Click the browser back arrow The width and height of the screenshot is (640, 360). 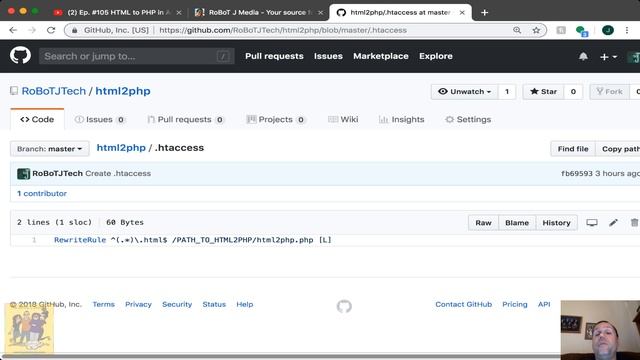click(13, 30)
